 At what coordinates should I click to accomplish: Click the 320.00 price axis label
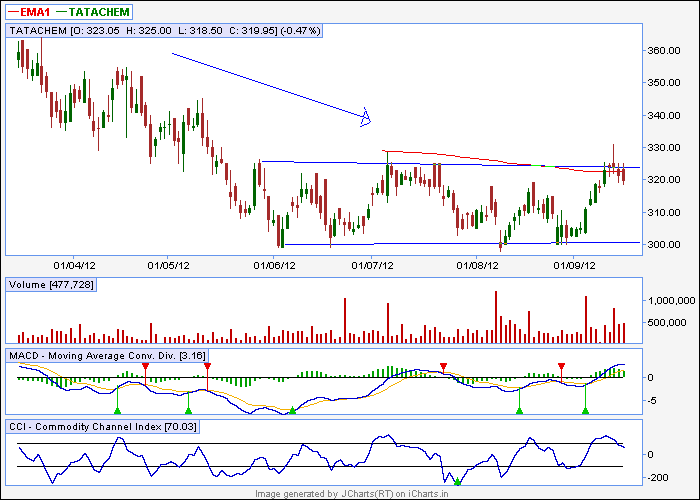[x=664, y=179]
